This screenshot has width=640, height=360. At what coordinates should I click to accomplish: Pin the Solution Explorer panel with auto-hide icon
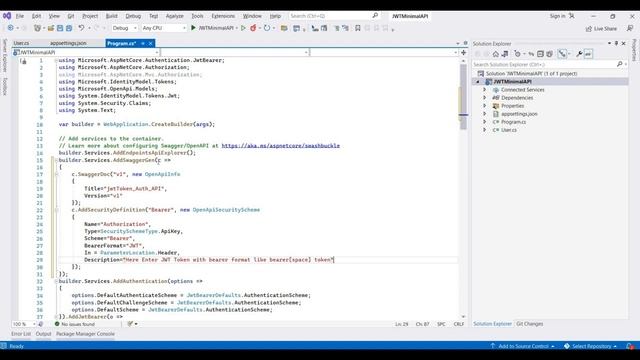[616, 43]
